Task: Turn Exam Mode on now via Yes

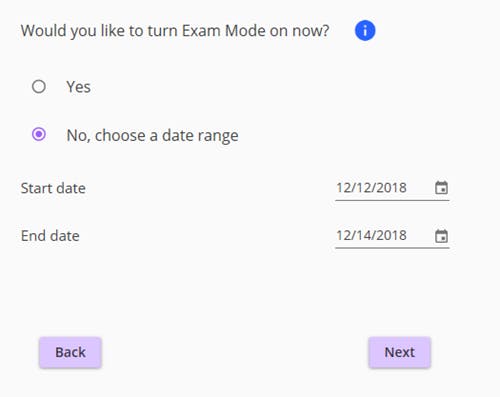Action: pos(39,87)
